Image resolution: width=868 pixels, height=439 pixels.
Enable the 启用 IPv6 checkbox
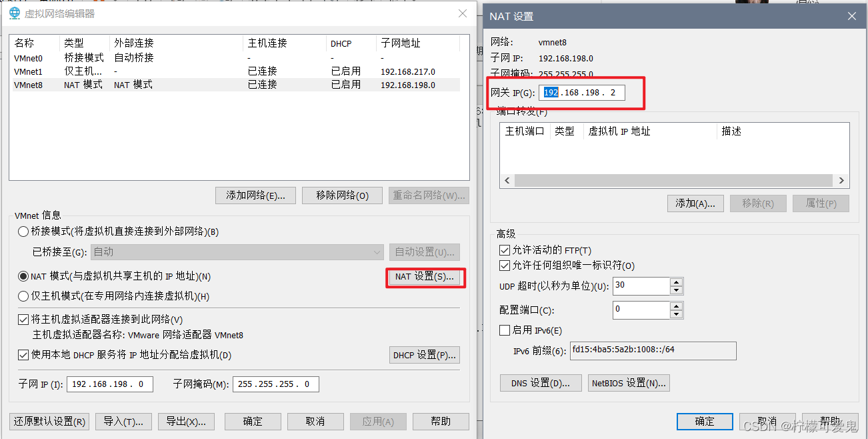click(505, 330)
